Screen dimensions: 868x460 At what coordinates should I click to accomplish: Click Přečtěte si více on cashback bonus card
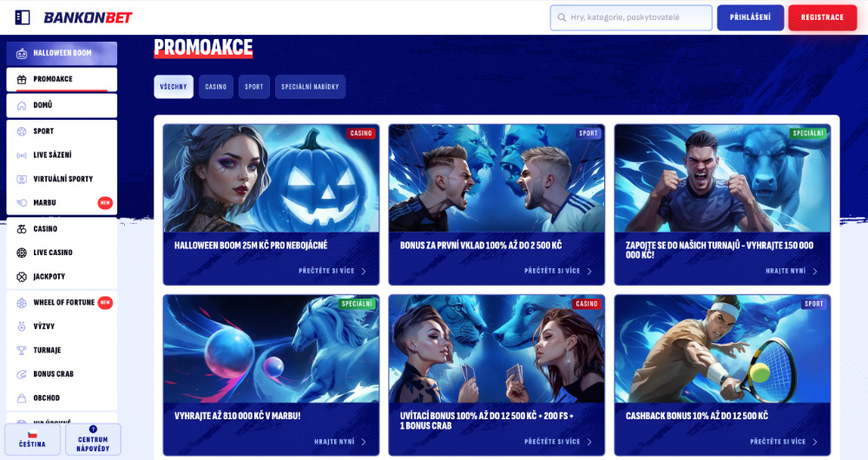pos(778,442)
